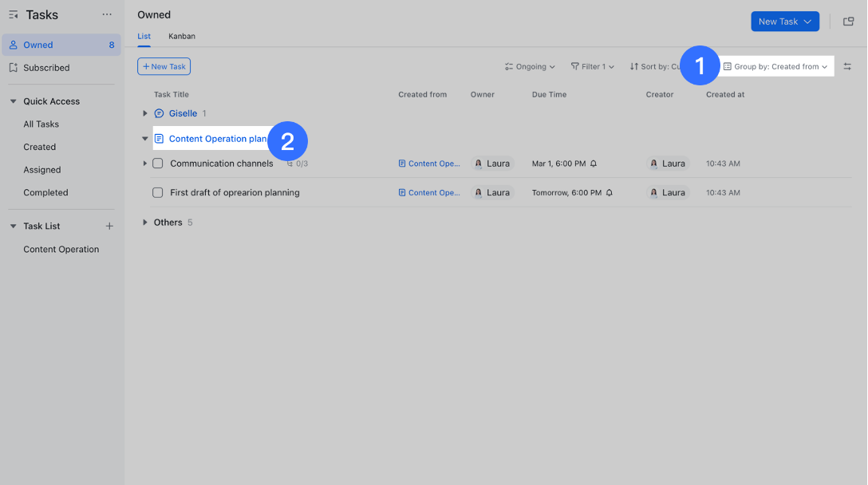Collapse the Tasks sidebar icon
Screen dimensions: 868x485
(14, 15)
